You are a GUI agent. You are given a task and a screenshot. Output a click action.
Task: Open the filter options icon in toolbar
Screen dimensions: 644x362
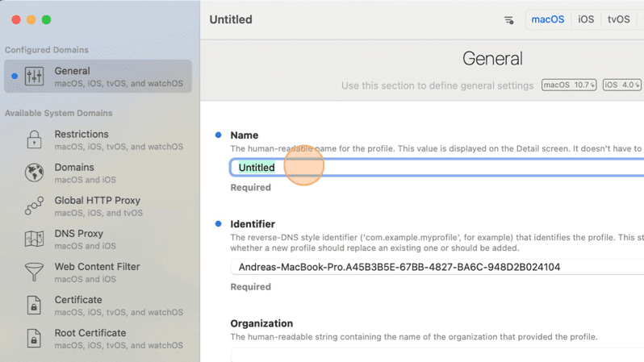tap(509, 20)
